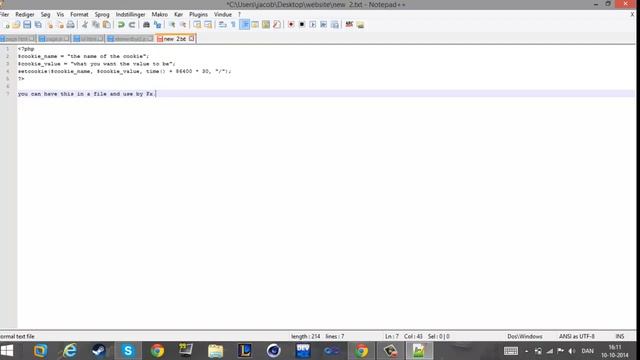Open the Indstillinger menu
Image resolution: width=640 pixels, height=360 pixels.
click(131, 14)
